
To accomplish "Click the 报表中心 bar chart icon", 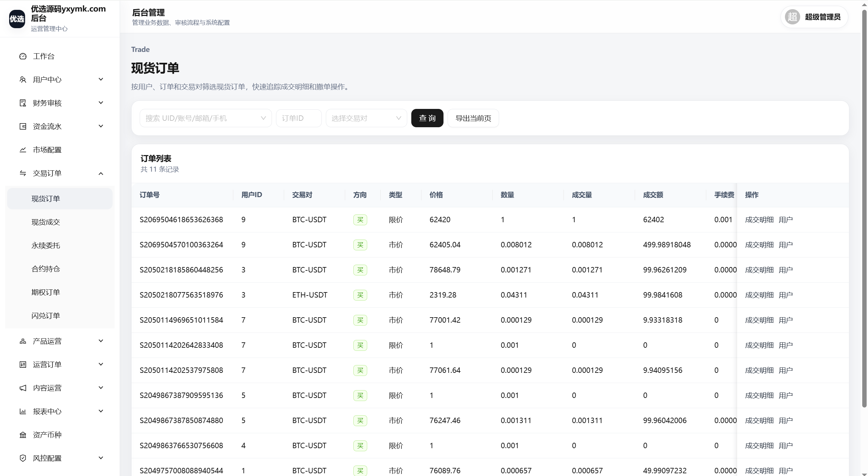I will (23, 412).
